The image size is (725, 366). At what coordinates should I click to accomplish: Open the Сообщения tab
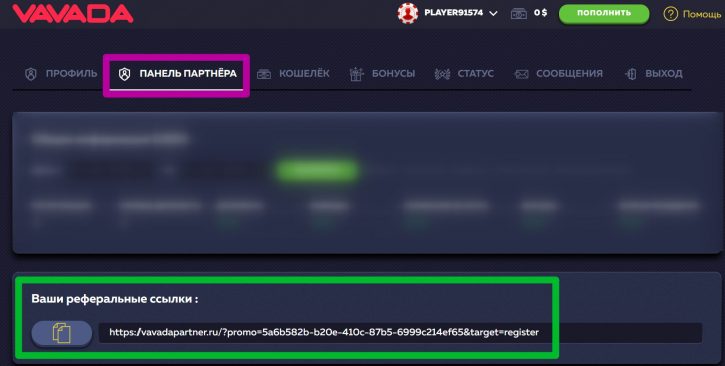pos(558,73)
